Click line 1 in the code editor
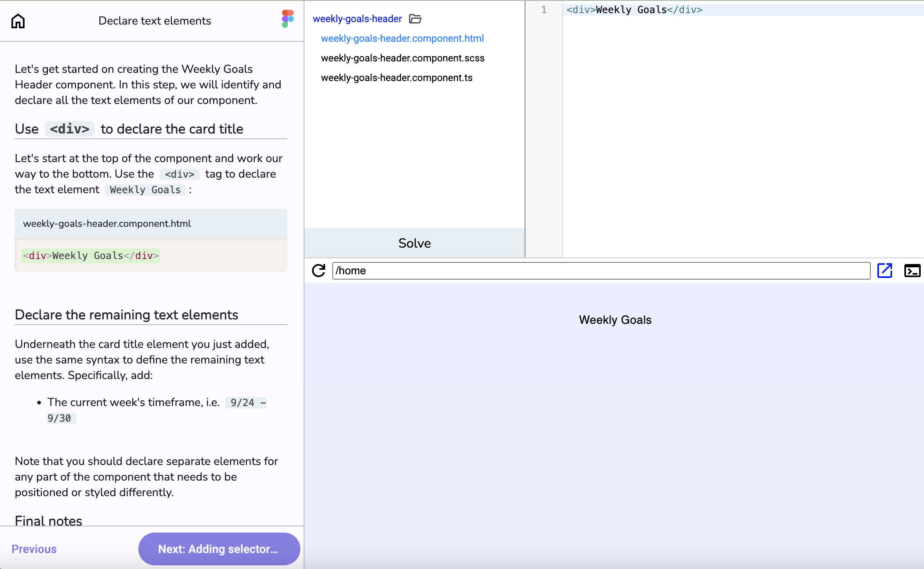This screenshot has width=924, height=569. coord(634,10)
